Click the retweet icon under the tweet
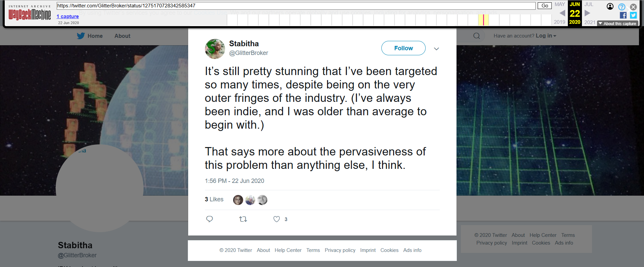Viewport: 644px width, 267px height. (x=243, y=219)
